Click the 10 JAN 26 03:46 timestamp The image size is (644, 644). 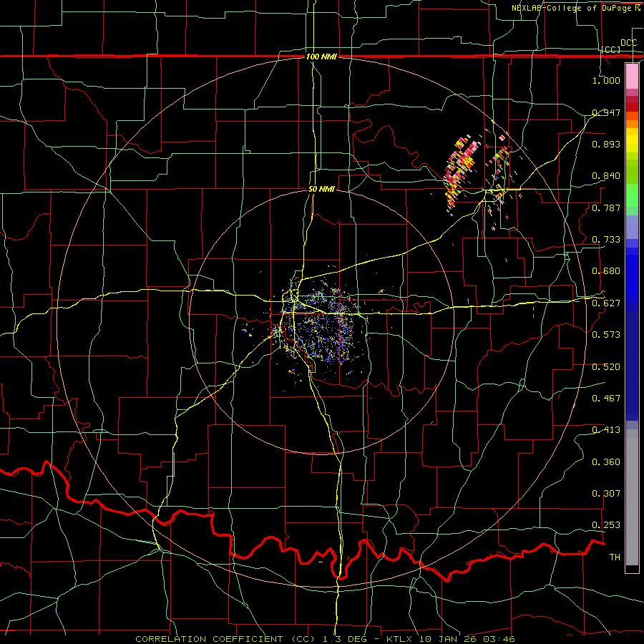coord(467,639)
